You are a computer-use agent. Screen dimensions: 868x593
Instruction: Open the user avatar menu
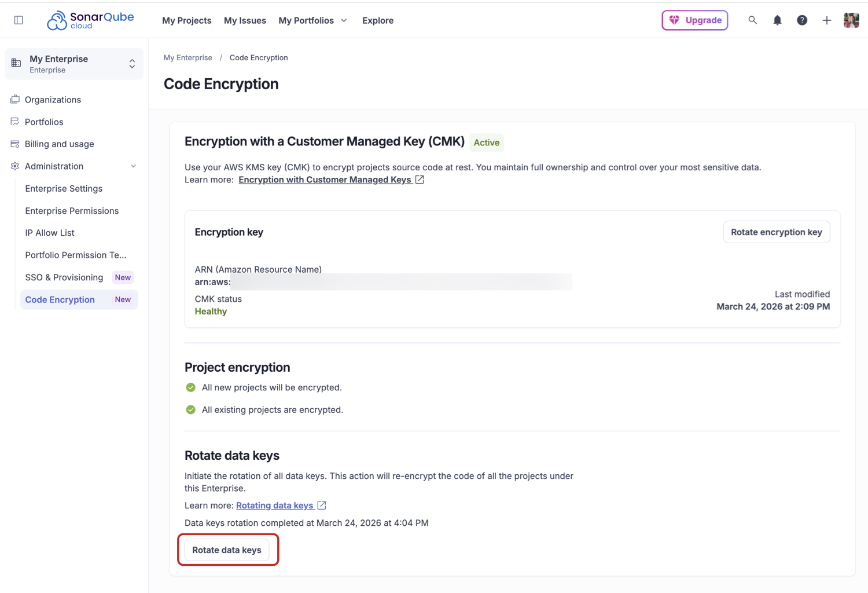(851, 20)
